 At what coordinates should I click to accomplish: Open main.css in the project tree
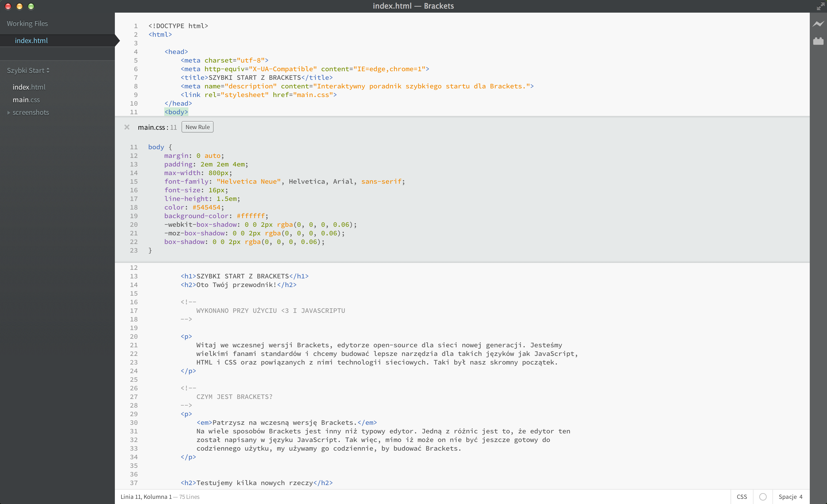pos(26,100)
